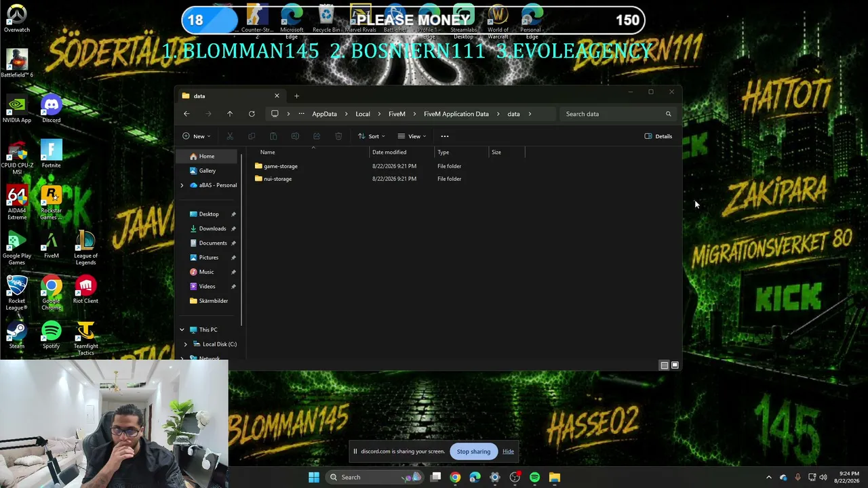Image resolution: width=868 pixels, height=488 pixels.
Task: Switch to large thumbnails view layout
Action: [x=675, y=365]
